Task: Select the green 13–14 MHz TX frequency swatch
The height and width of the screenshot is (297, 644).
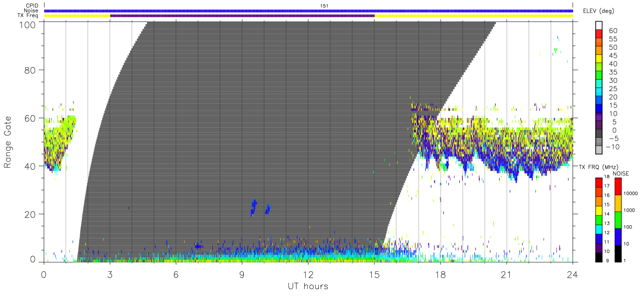Action: (599, 219)
